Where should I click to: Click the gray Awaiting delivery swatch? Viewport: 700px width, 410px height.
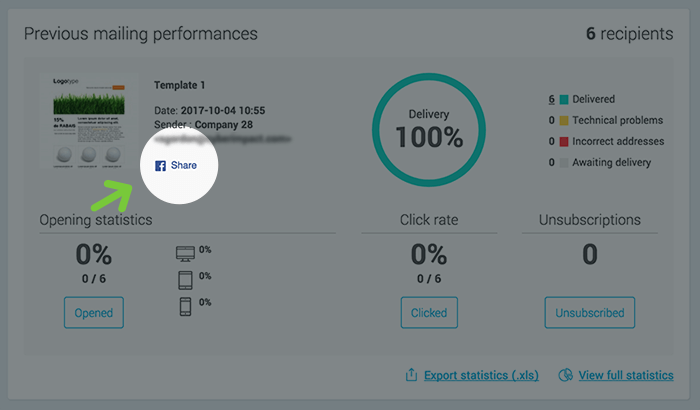click(x=564, y=162)
